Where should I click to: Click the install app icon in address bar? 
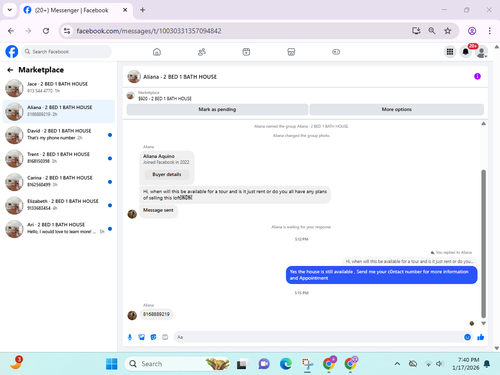[416, 31]
